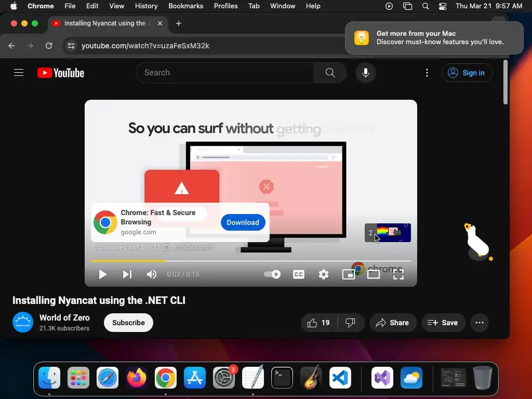
Task: Open the Apple menu
Action: 14,6
